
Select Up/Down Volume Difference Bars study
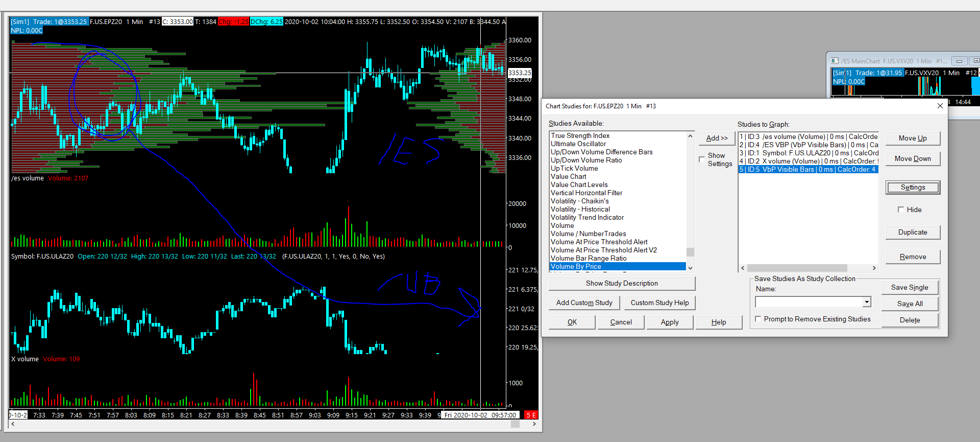point(618,152)
